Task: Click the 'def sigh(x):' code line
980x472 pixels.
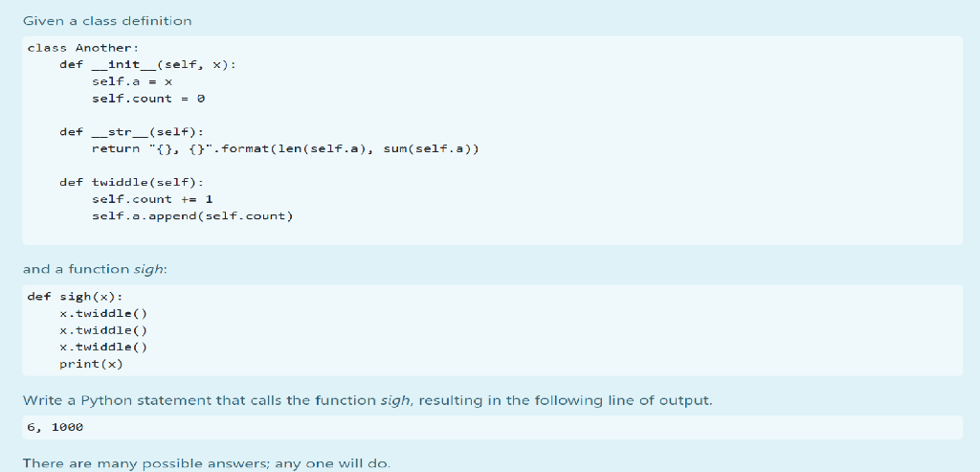Action: (x=75, y=297)
